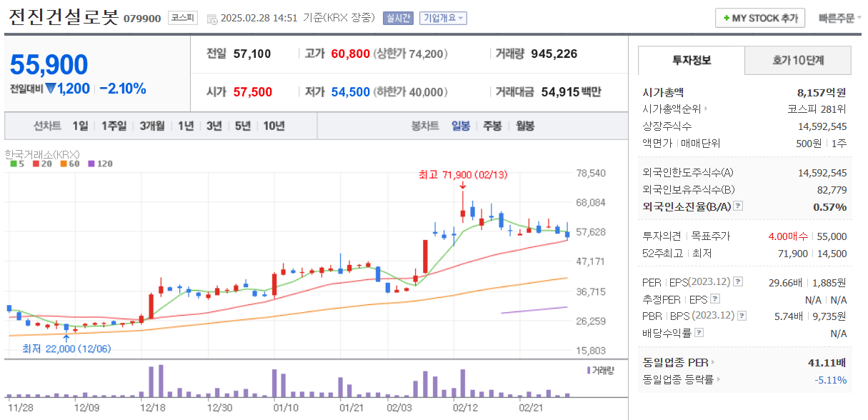This screenshot has width=868, height=420.
Task: Click the MY STOCK 추가 button
Action: point(759,18)
